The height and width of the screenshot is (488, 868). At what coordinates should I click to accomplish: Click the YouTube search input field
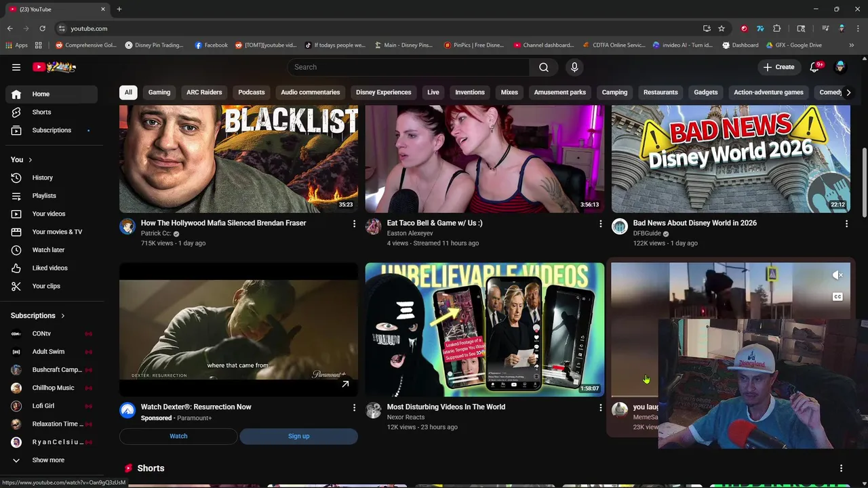coord(409,67)
